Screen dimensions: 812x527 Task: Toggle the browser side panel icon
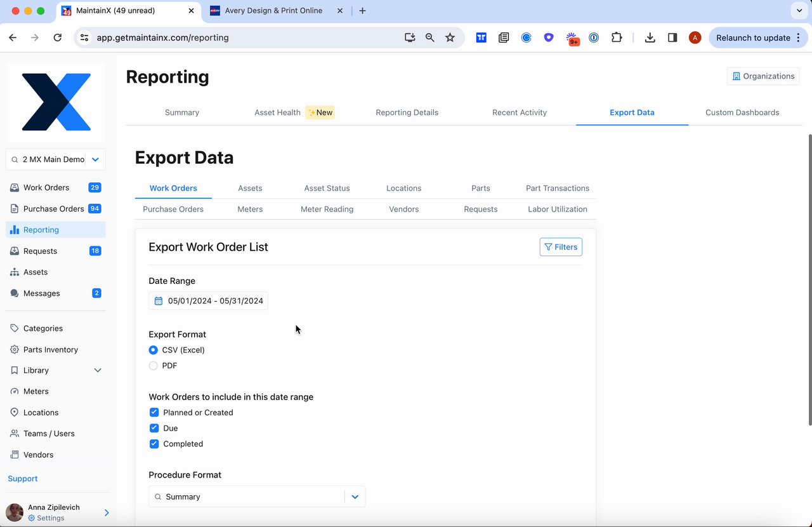click(672, 37)
